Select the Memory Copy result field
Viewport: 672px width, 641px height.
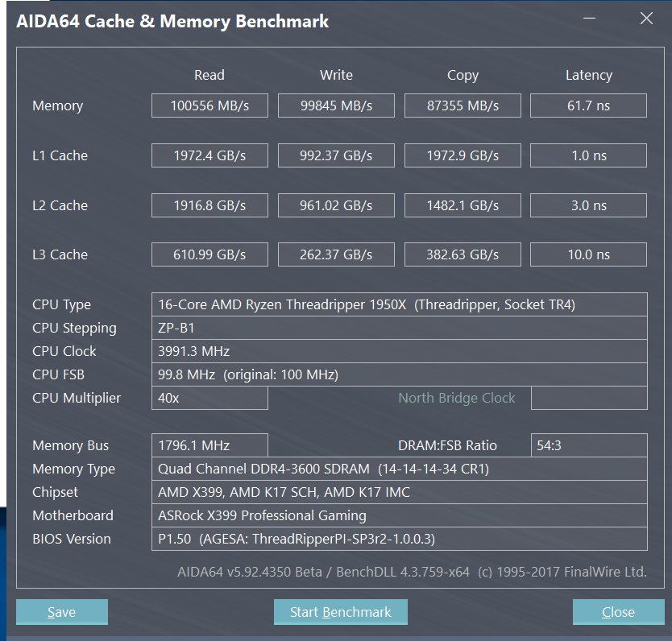(x=463, y=105)
